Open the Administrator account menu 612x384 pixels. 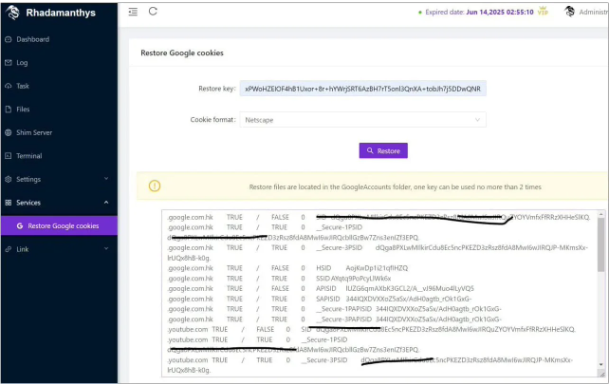(x=592, y=12)
